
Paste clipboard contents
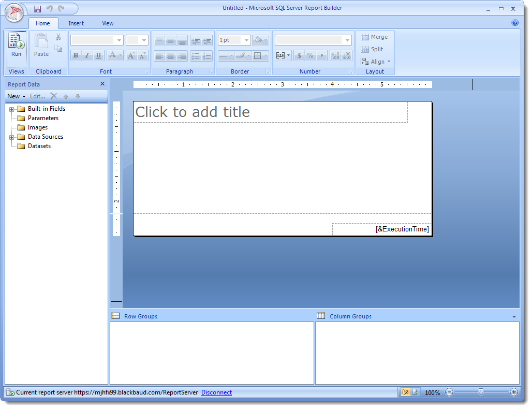click(41, 46)
